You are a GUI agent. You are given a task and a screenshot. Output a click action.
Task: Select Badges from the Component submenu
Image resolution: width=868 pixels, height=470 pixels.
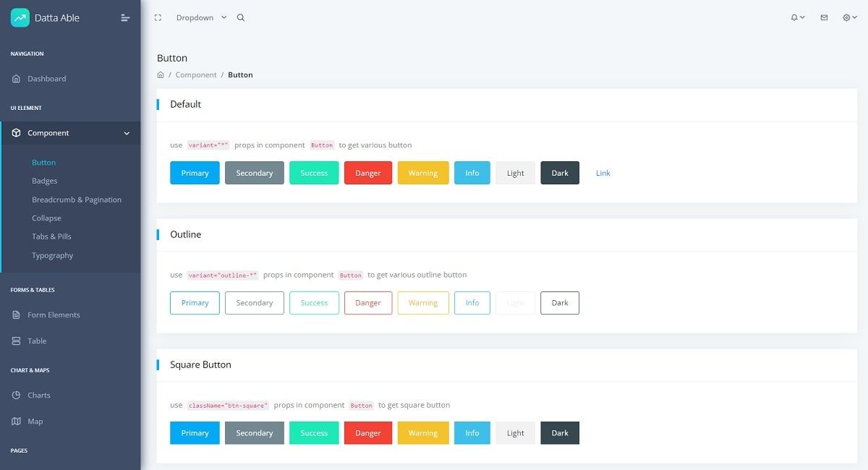[43, 181]
